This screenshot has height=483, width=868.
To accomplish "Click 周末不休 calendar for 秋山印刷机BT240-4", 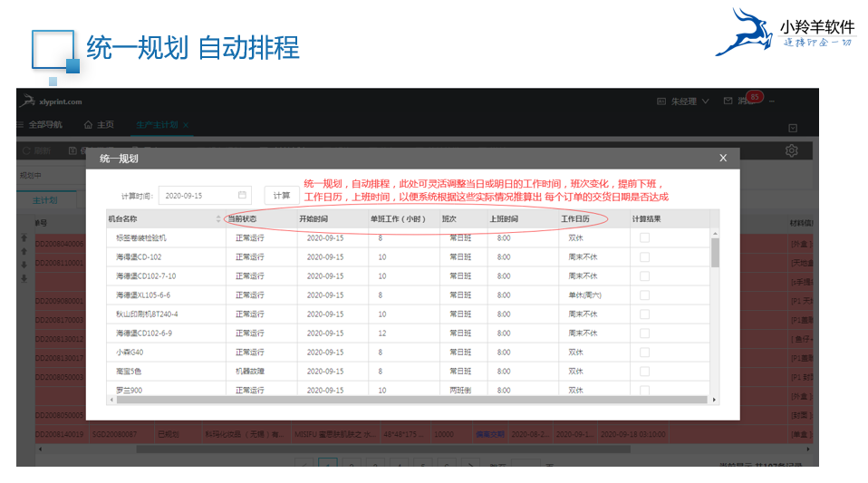I will click(583, 314).
